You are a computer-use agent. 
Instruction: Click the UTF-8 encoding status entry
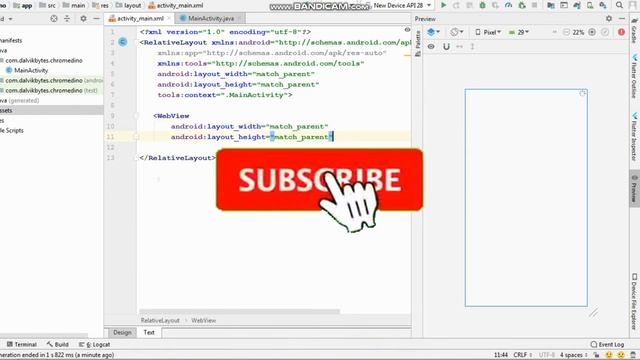tap(547, 355)
